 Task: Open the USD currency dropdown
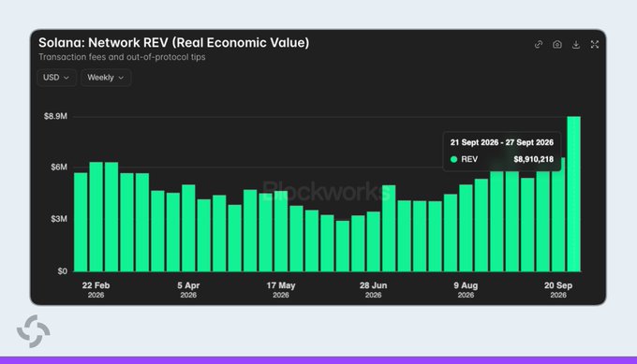(56, 78)
